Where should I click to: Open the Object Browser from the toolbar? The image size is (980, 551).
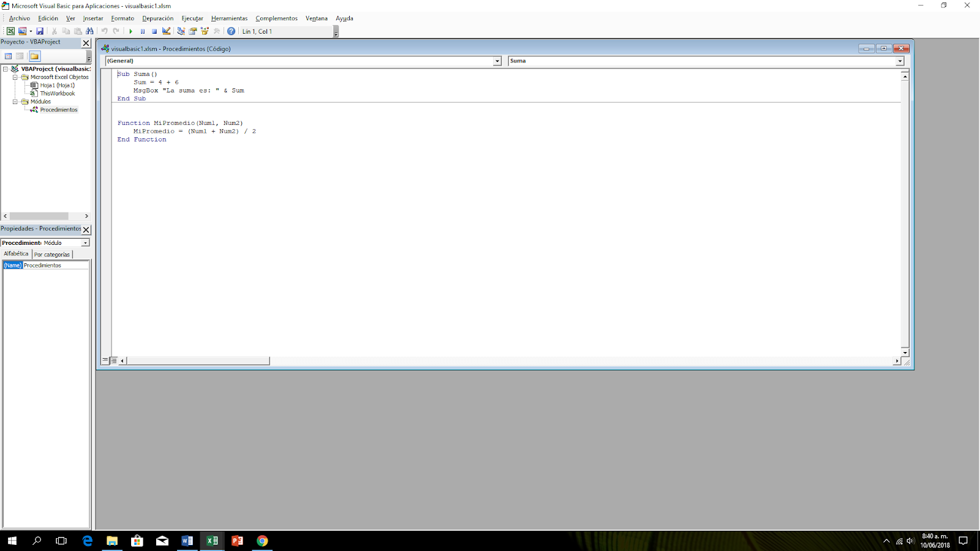coord(205,31)
